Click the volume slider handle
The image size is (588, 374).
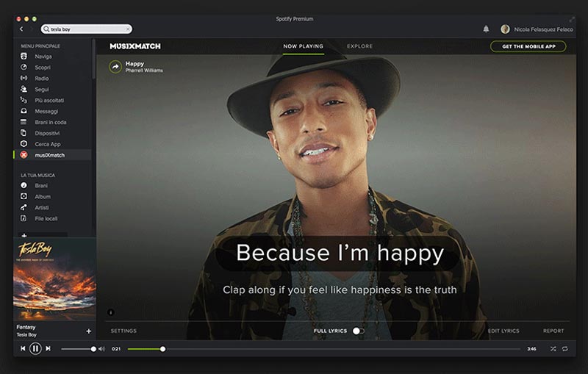pyautogui.click(x=93, y=349)
